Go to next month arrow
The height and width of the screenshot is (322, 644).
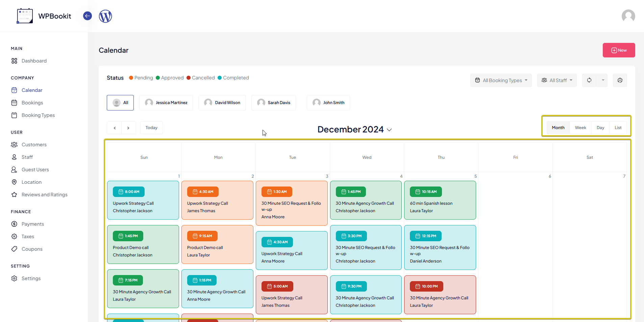coord(128,128)
